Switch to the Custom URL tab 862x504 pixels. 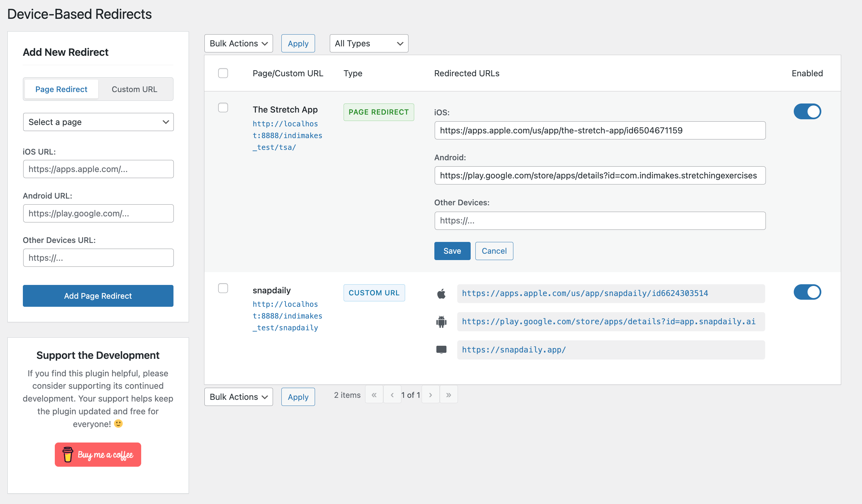click(x=134, y=89)
